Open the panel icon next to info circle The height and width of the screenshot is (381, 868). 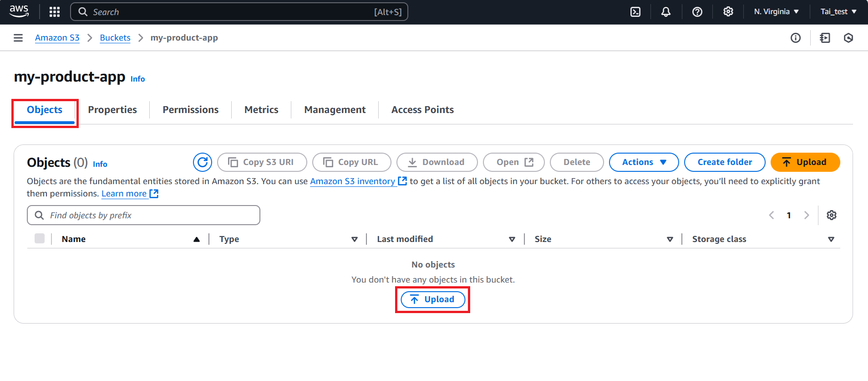pos(825,38)
